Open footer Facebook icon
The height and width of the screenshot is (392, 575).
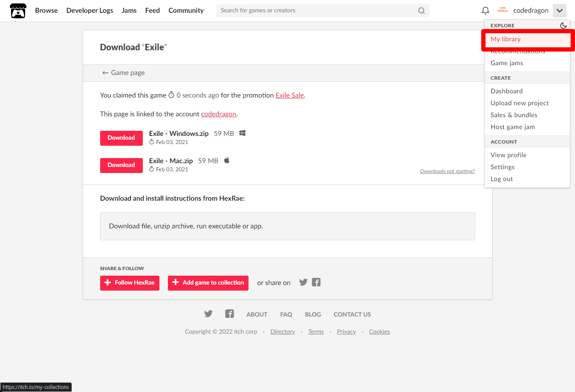(229, 314)
